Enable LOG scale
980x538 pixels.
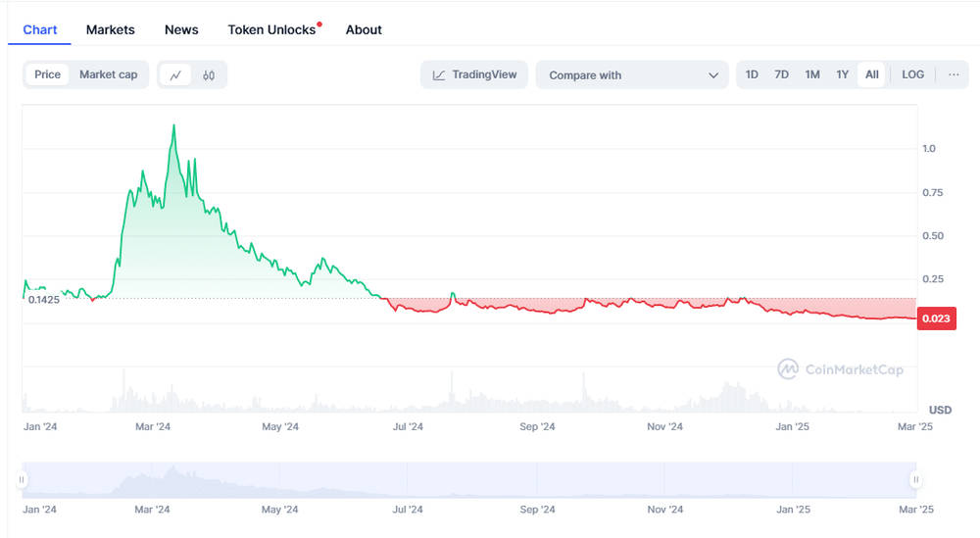(x=912, y=74)
